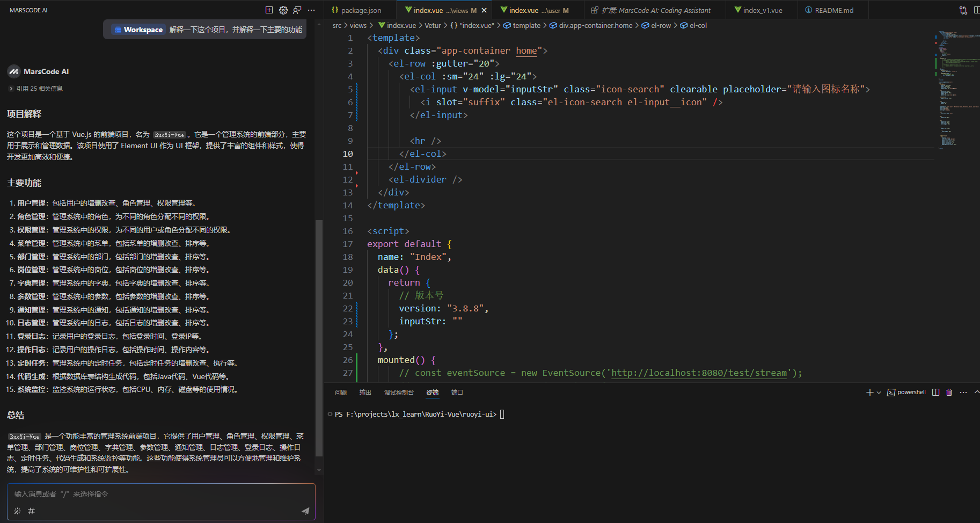Send the chat message with paper plane
The image size is (980, 523).
click(x=305, y=511)
